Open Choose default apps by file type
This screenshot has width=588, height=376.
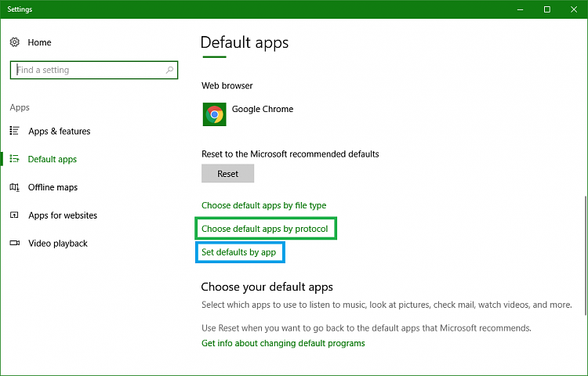tap(263, 205)
